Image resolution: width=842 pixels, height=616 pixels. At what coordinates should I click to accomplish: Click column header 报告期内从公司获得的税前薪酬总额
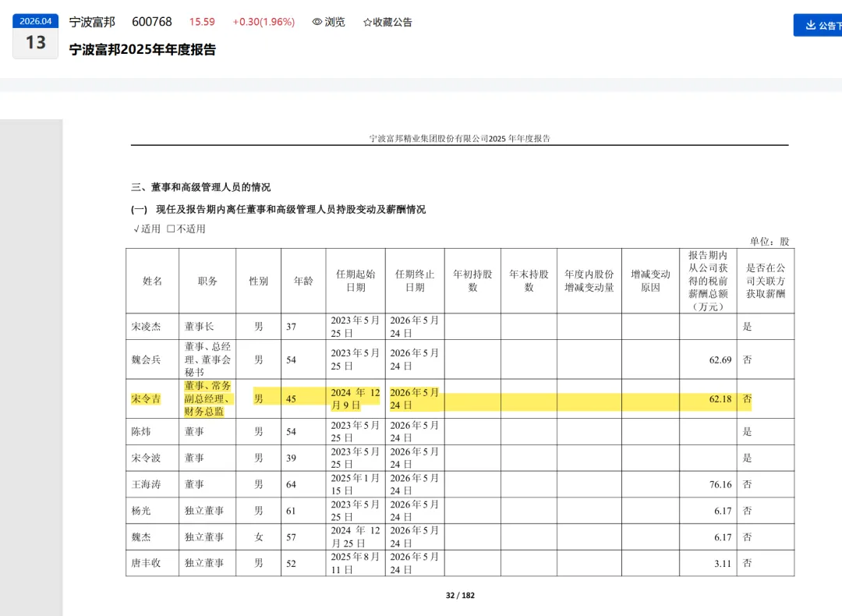708,281
